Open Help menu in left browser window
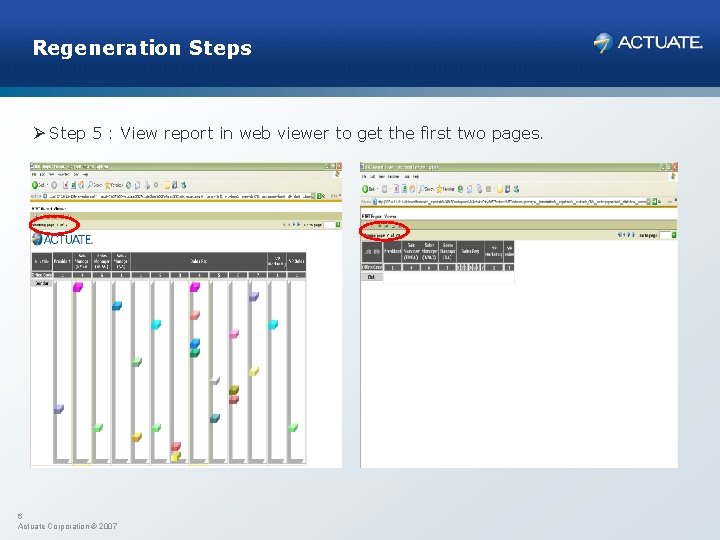Viewport: 720px width, 540px height. click(85, 174)
